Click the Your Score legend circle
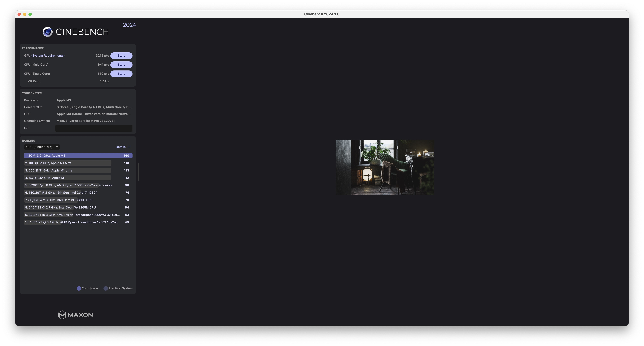644x346 pixels. pos(79,288)
